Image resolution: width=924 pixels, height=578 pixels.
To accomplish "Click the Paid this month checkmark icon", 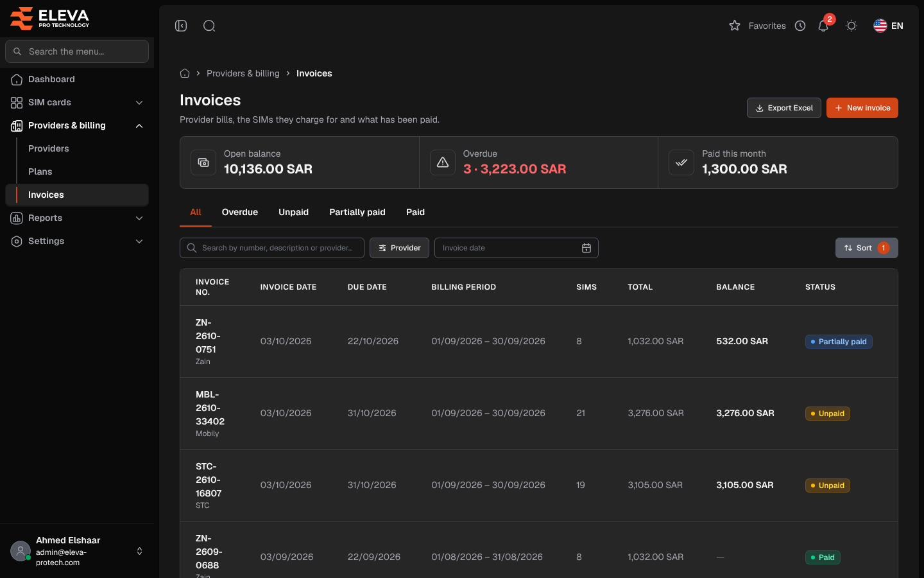I will 681,162.
